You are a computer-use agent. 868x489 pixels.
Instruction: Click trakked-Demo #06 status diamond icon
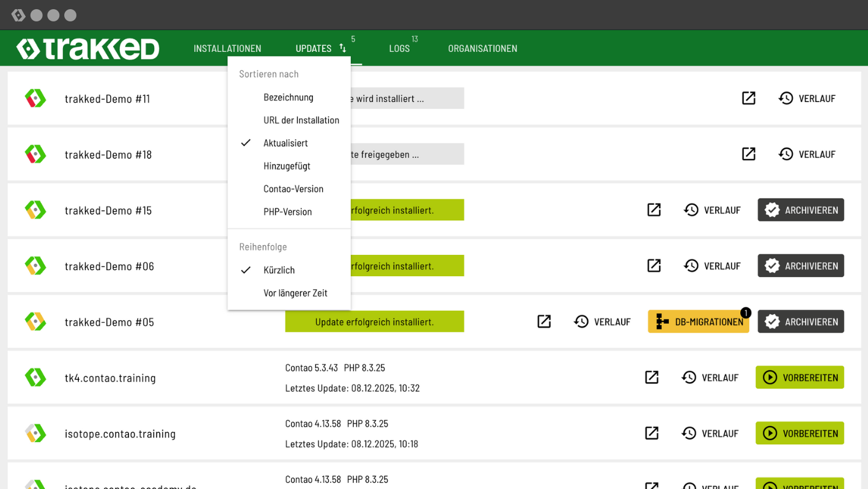coord(35,266)
